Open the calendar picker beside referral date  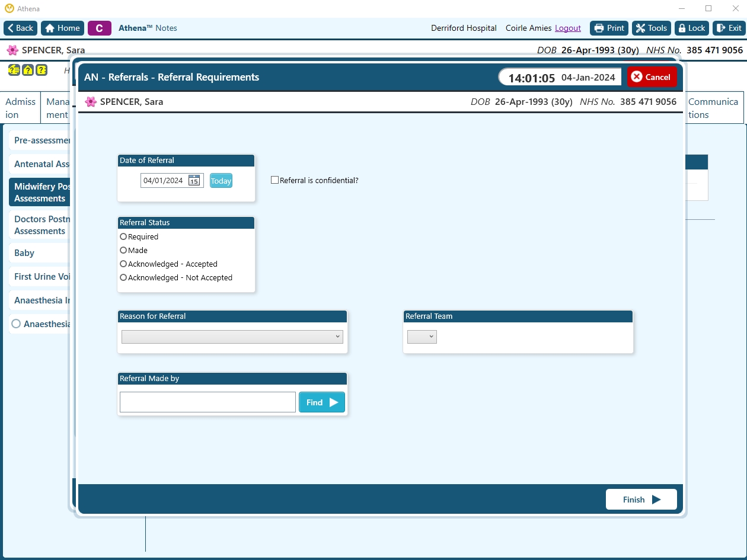194,181
